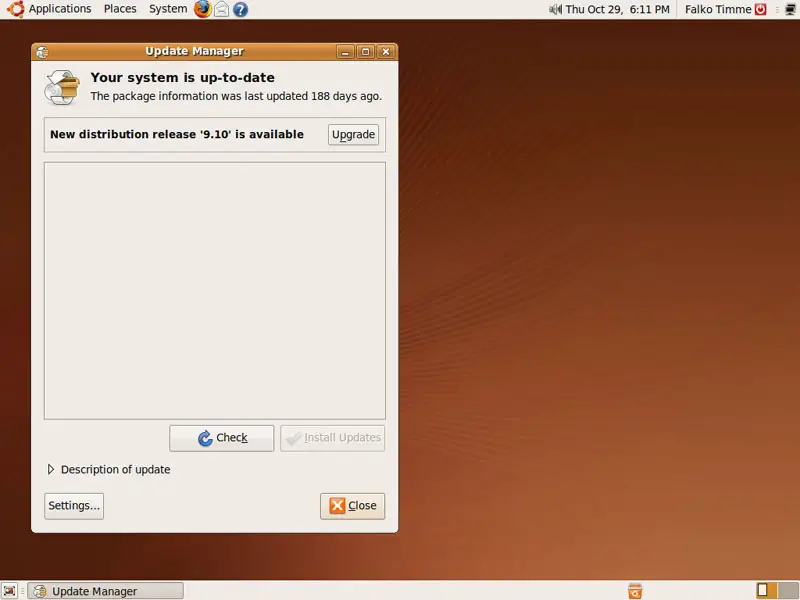Click the Show Desktop icon in bottom panel
This screenshot has height=600, width=800.
point(9,591)
